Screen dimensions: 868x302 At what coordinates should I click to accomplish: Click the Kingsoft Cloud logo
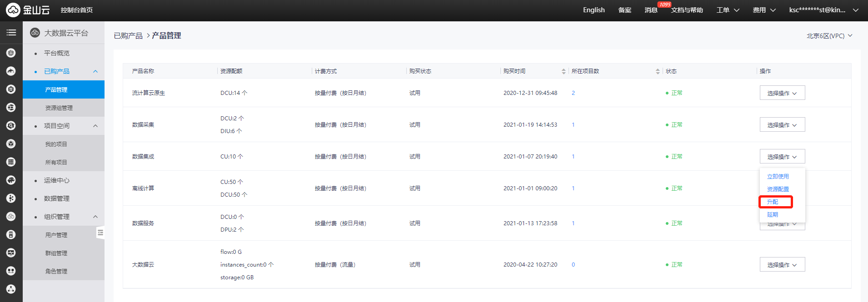coord(28,10)
